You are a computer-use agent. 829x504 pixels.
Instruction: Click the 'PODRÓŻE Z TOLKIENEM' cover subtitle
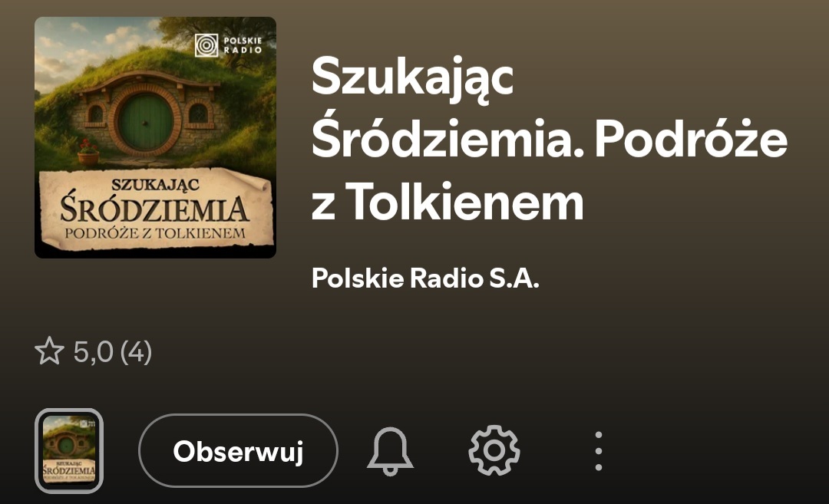(x=155, y=233)
